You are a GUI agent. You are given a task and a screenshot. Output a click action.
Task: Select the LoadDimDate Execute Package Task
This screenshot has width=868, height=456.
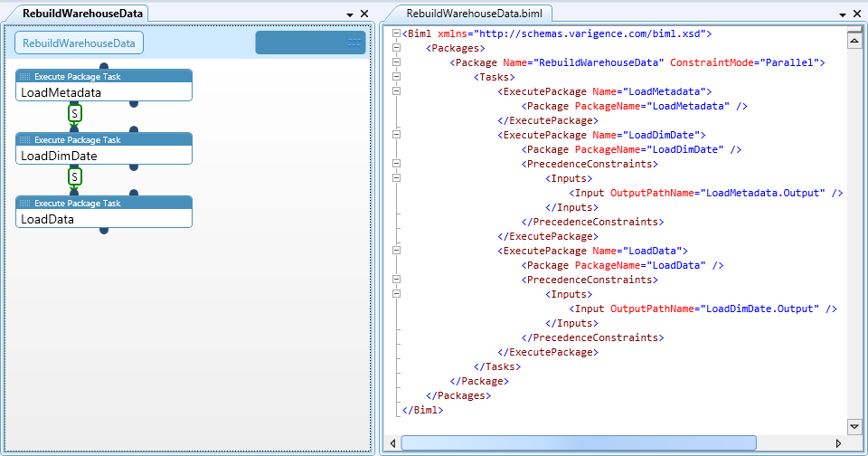(x=104, y=148)
